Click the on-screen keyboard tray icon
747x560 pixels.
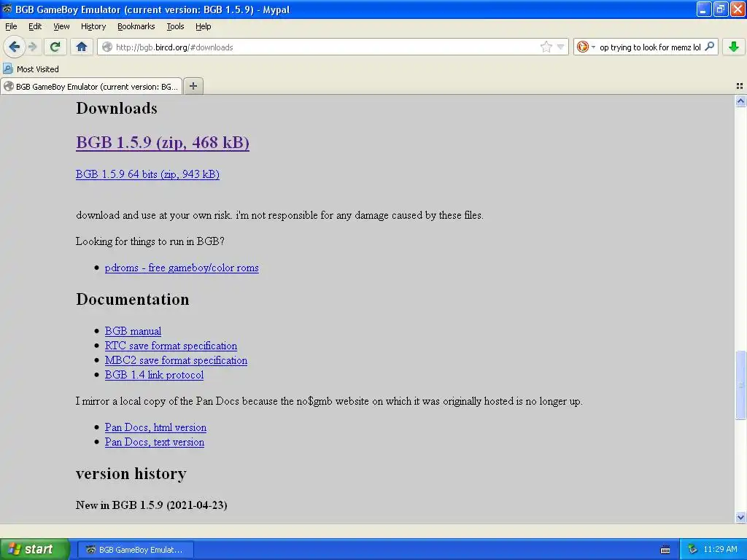[665, 550]
